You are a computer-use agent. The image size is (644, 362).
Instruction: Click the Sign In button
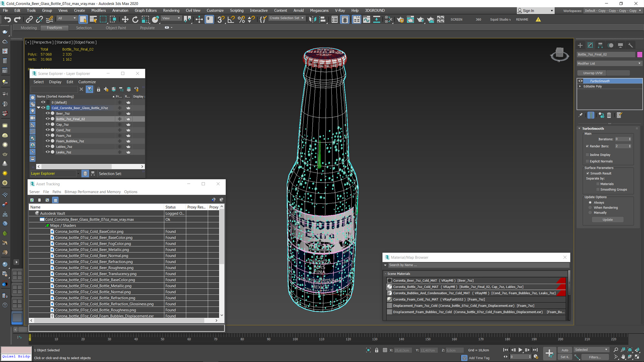pyautogui.click(x=535, y=11)
